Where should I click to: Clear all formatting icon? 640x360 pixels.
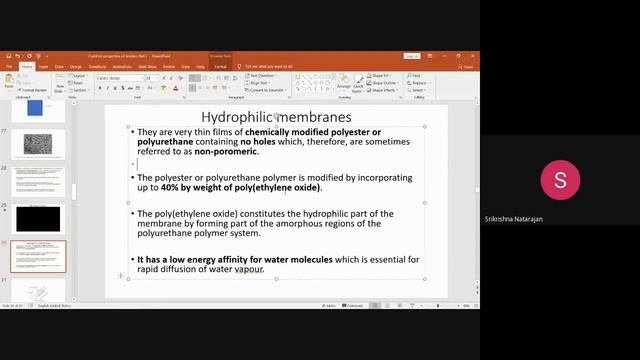tap(180, 78)
